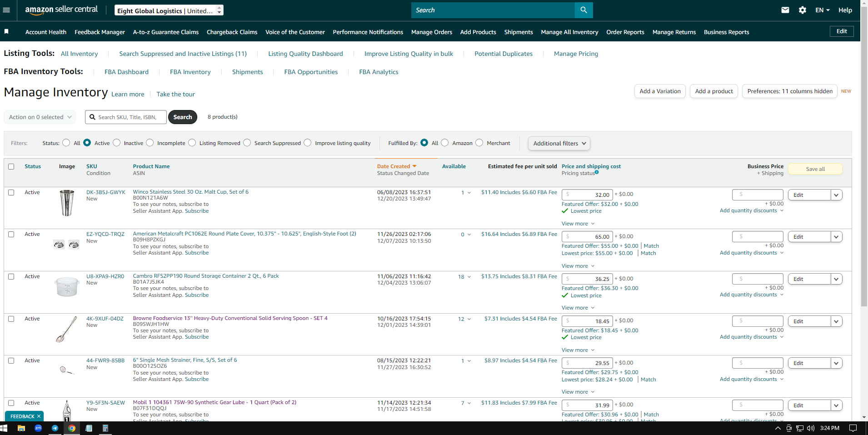Choose the Inactive status radio button
This screenshot has width=868, height=435.
(117, 143)
